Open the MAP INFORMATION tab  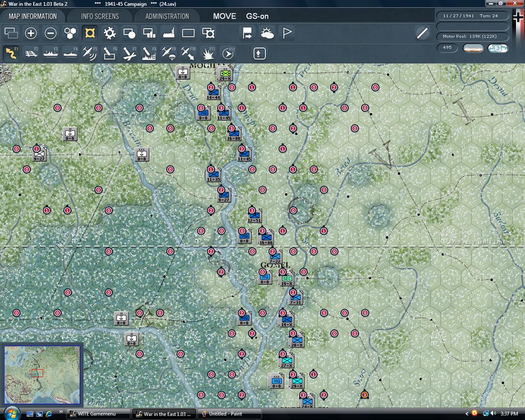point(33,16)
